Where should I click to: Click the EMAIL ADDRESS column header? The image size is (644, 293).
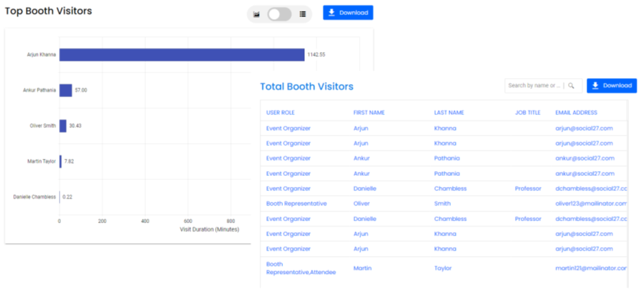(576, 112)
